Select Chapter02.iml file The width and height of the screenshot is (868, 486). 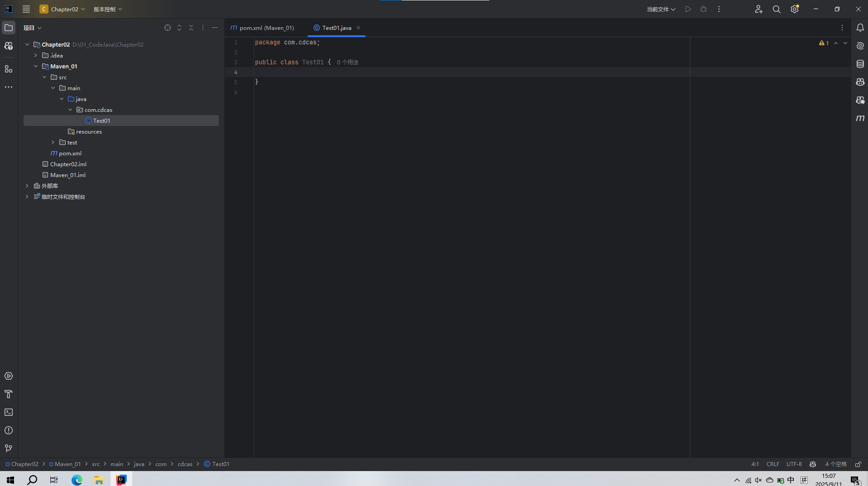68,164
